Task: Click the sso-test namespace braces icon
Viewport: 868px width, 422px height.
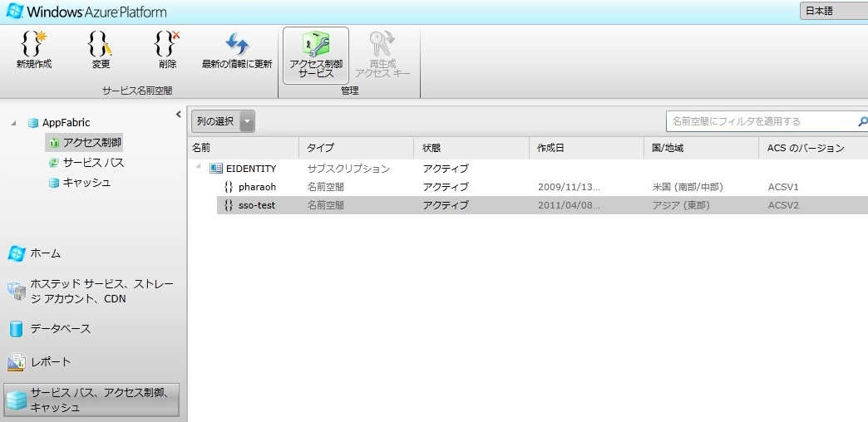Action: tap(228, 205)
